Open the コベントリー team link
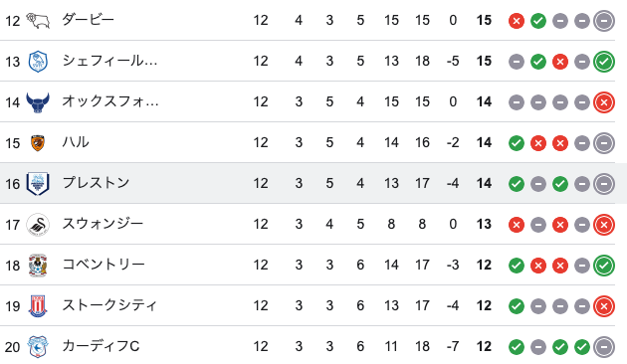This screenshot has width=627, height=364. click(x=104, y=265)
